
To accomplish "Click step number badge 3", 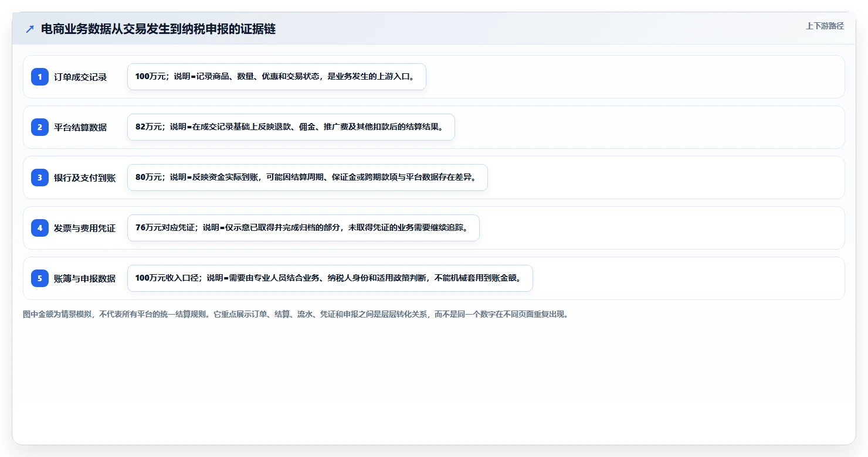I will click(x=40, y=178).
